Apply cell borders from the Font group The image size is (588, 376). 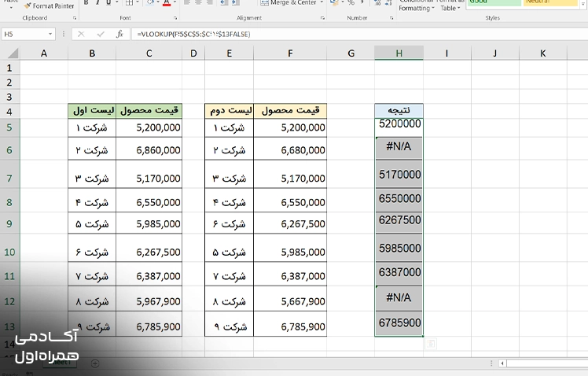tap(130, 2)
